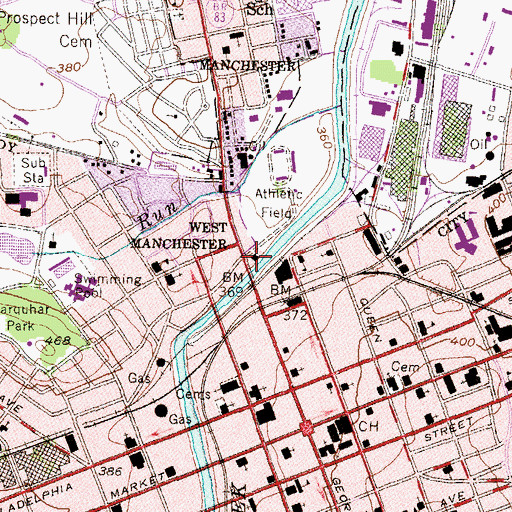Click the 'Swimming Pool' label
The width and height of the screenshot is (512, 512).
point(107,286)
